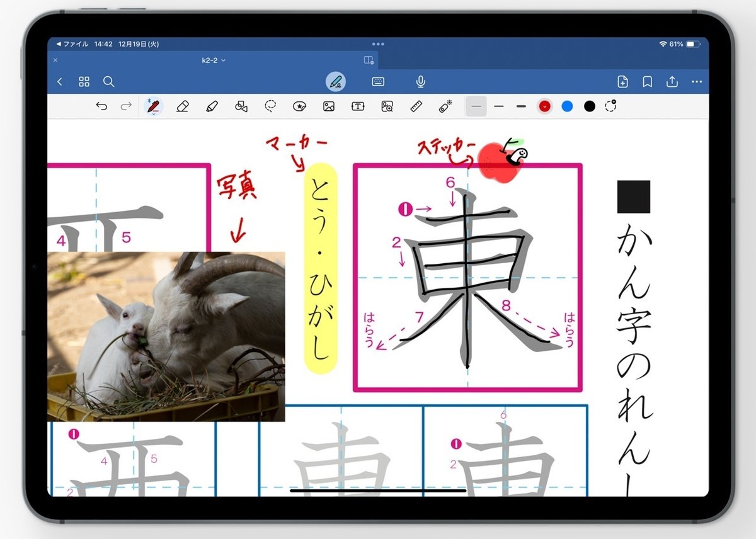
Task: Tap the home indicator bar
Action: (378, 491)
